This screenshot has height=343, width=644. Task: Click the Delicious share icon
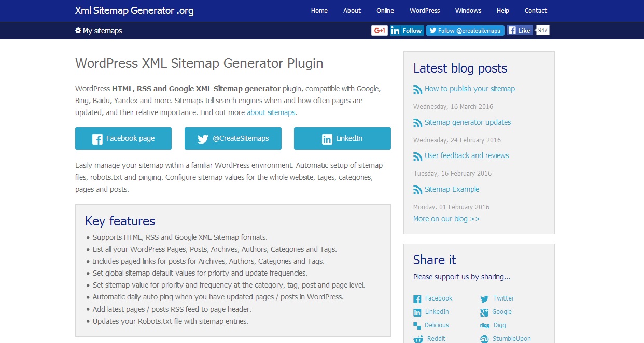416,325
